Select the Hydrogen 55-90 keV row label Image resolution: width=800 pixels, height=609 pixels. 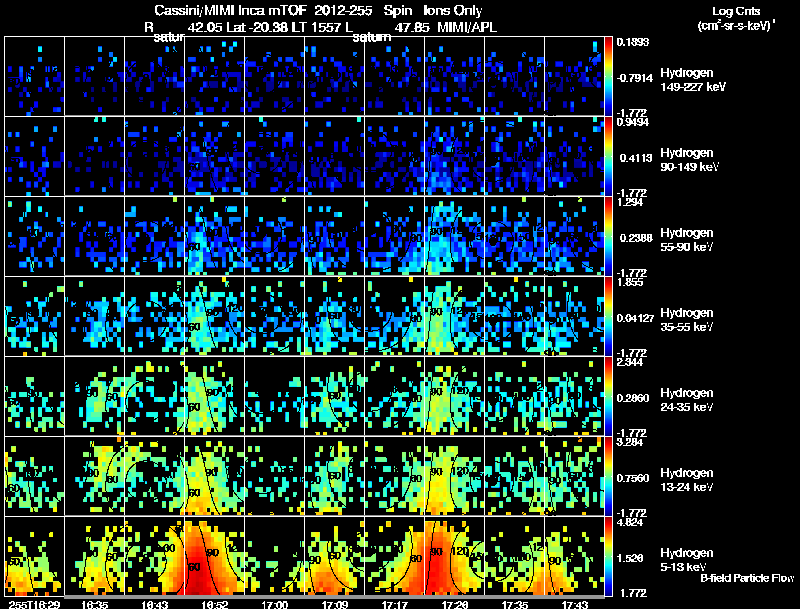(x=687, y=240)
